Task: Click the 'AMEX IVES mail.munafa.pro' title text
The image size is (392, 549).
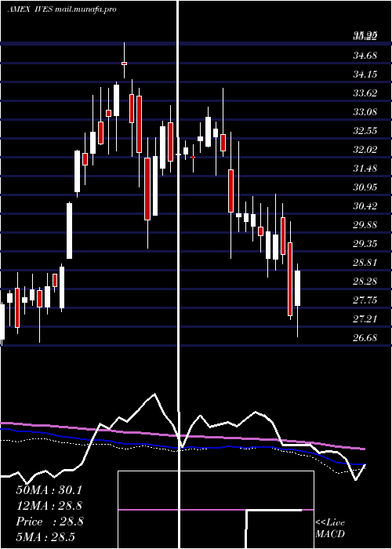Action: click(62, 9)
